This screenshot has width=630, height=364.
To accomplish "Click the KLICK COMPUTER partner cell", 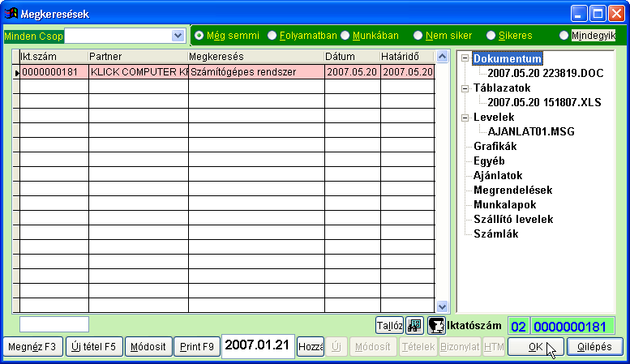I will point(139,72).
